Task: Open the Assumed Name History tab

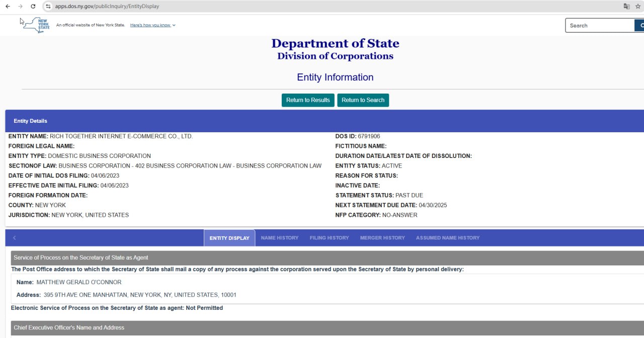Action: coord(447,238)
